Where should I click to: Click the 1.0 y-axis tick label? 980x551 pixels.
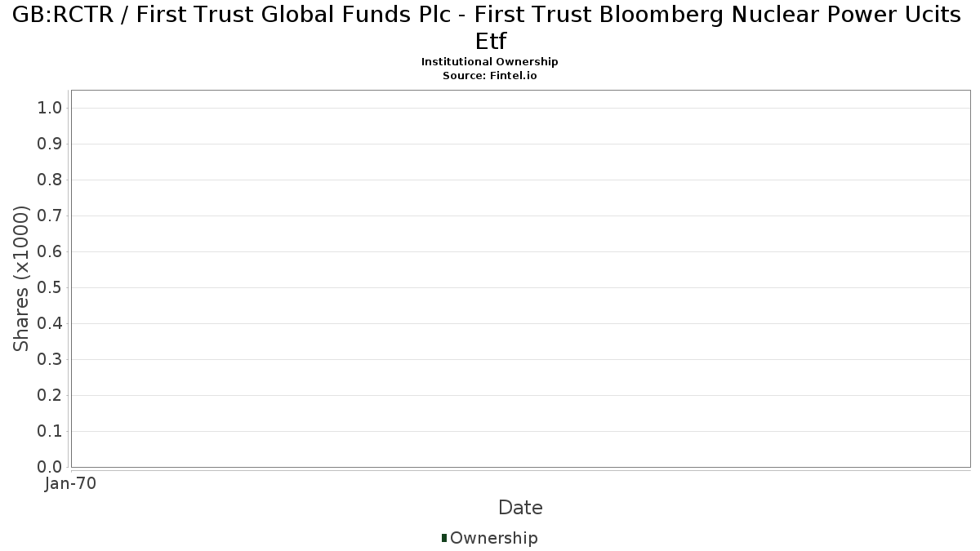[51, 109]
